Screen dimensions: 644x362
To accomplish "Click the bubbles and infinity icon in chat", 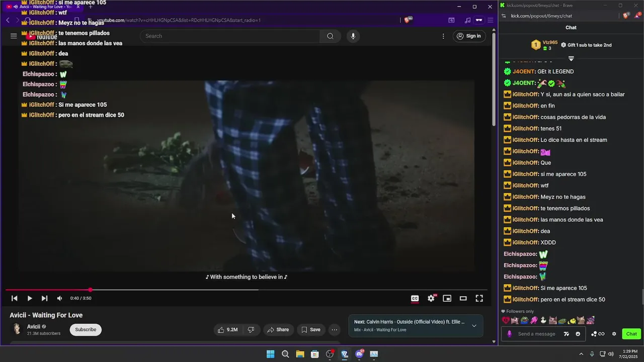I will (x=598, y=334).
